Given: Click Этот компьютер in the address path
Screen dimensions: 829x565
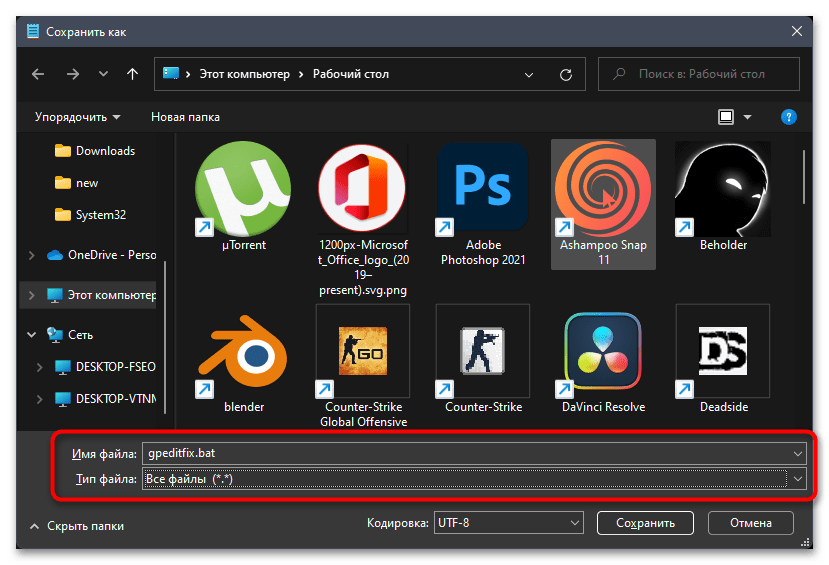Looking at the screenshot, I should pyautogui.click(x=244, y=74).
